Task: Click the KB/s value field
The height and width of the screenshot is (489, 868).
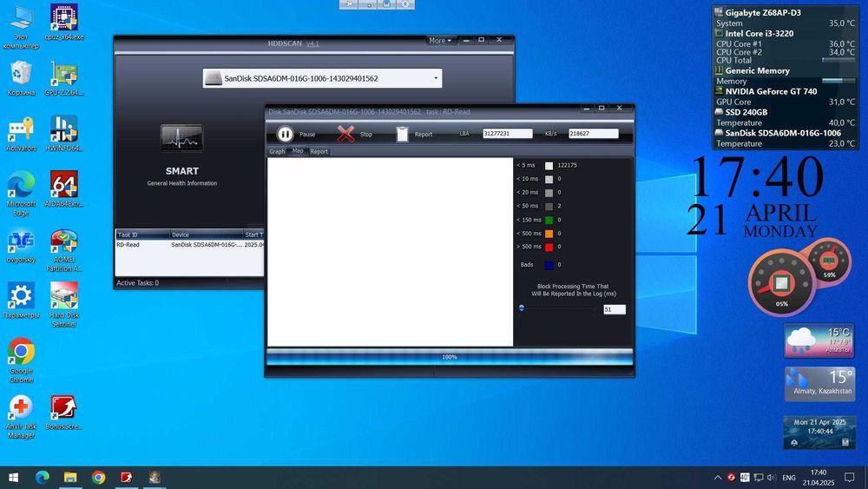Action: click(x=593, y=134)
